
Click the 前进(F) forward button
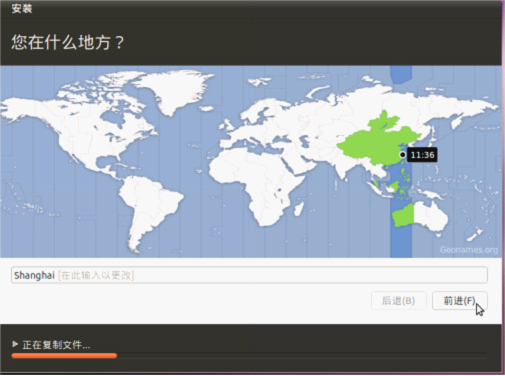(460, 301)
